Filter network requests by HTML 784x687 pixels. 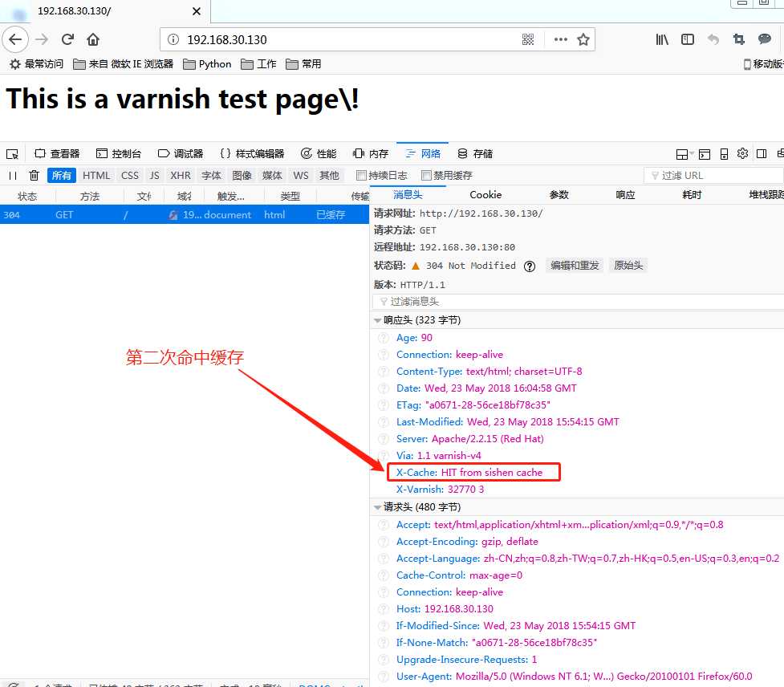(96, 176)
